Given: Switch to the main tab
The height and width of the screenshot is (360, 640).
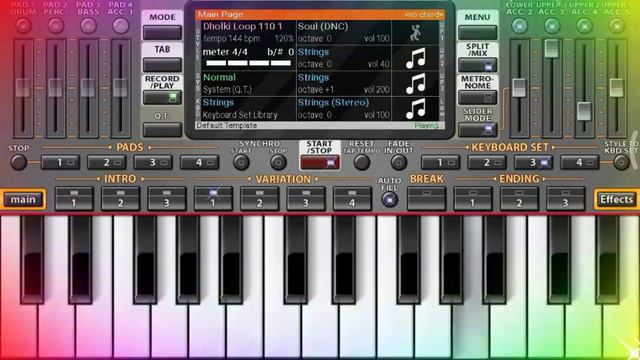Looking at the screenshot, I should click(x=23, y=199).
